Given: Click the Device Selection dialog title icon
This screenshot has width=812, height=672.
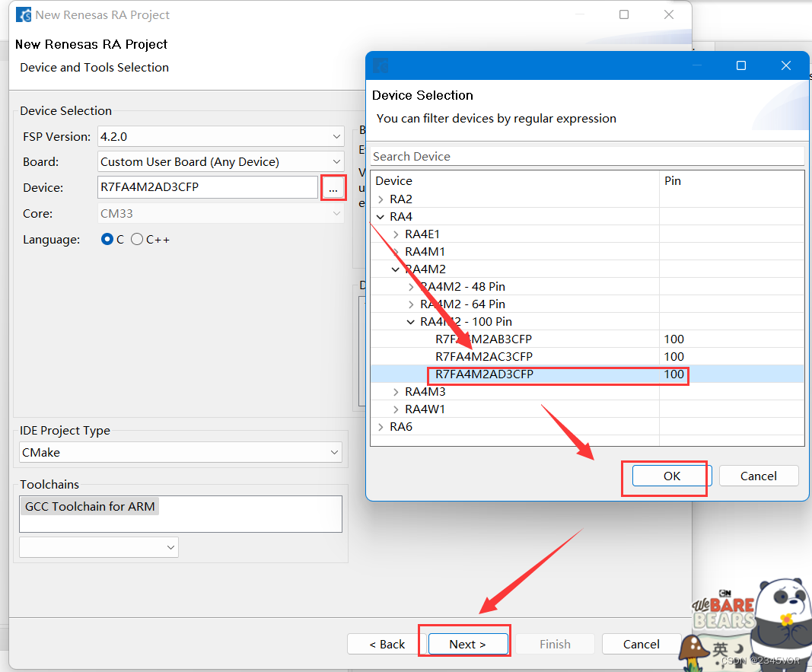Looking at the screenshot, I should 381,65.
